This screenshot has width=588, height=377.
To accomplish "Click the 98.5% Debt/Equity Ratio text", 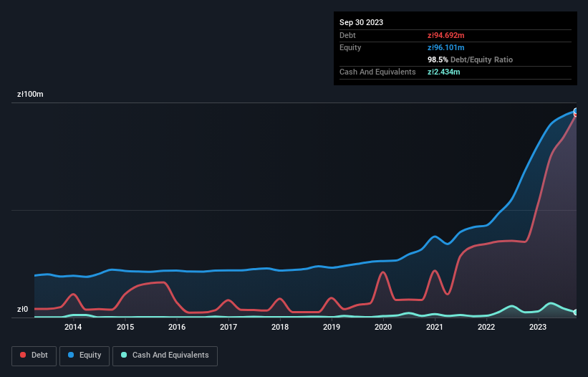I will [x=471, y=59].
